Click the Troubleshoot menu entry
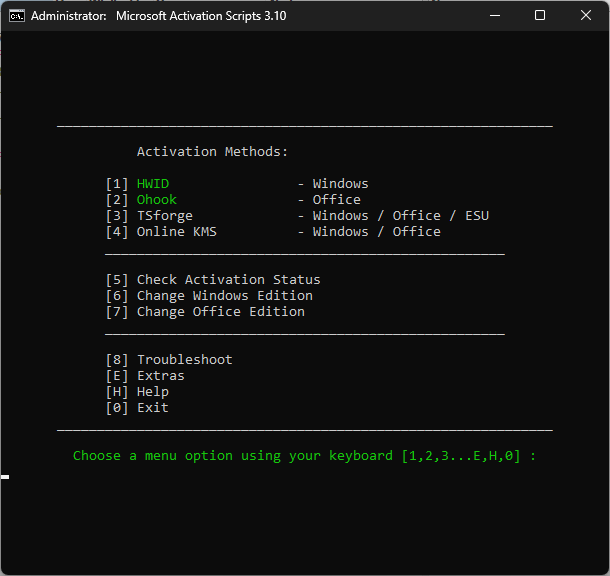Image resolution: width=610 pixels, height=576 pixels. 185,360
